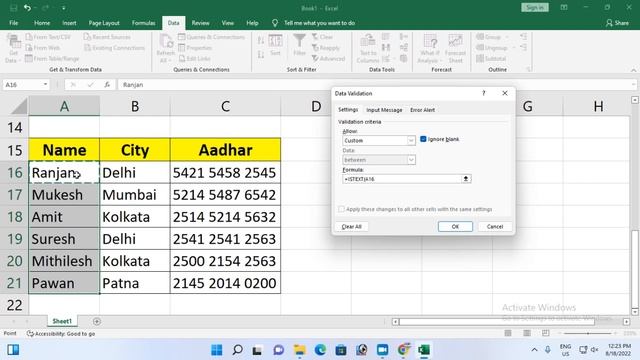This screenshot has width=640, height=360.
Task: Click OK in Data Validation dialog
Action: [x=455, y=227]
